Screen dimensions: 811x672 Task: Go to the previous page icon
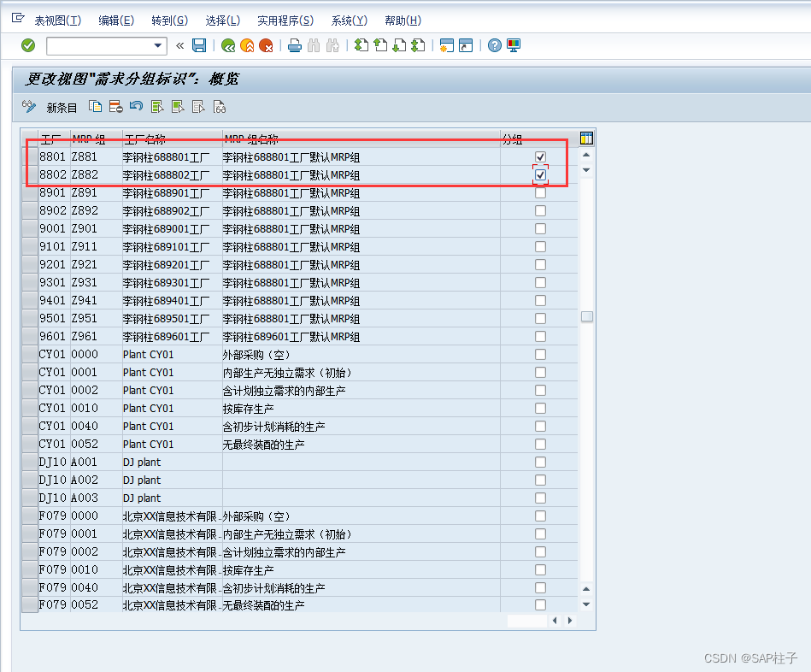(380, 45)
